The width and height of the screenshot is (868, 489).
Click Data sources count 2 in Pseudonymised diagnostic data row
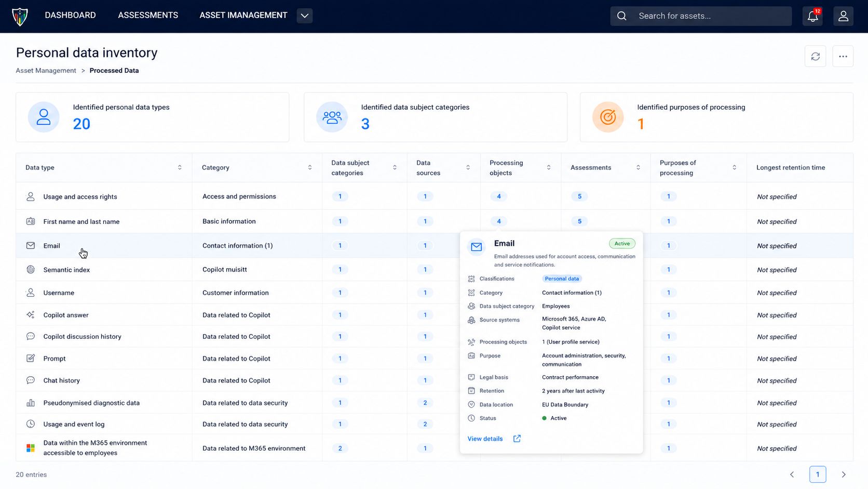tap(425, 403)
